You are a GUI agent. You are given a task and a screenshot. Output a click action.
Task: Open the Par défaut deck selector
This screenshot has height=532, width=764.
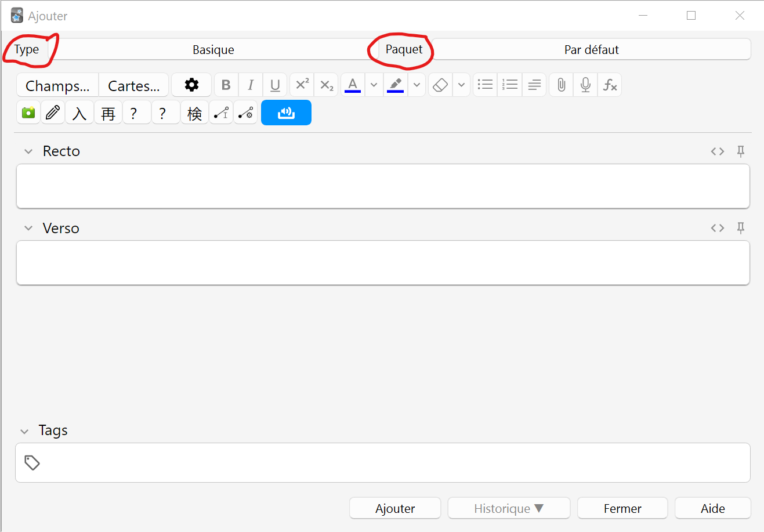coord(591,49)
